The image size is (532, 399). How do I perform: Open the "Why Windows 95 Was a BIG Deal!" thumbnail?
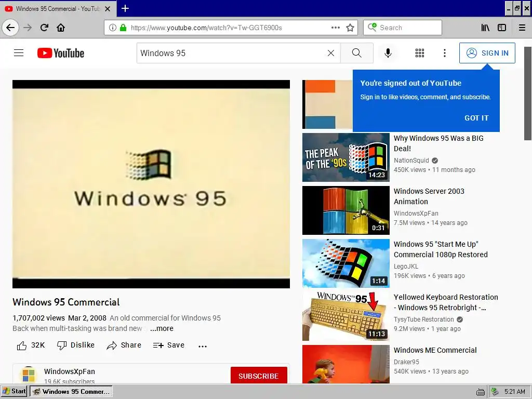pos(345,157)
